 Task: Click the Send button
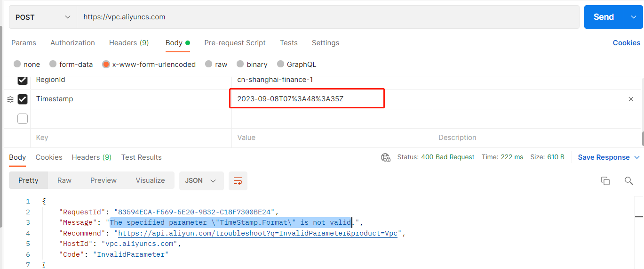coord(604,17)
